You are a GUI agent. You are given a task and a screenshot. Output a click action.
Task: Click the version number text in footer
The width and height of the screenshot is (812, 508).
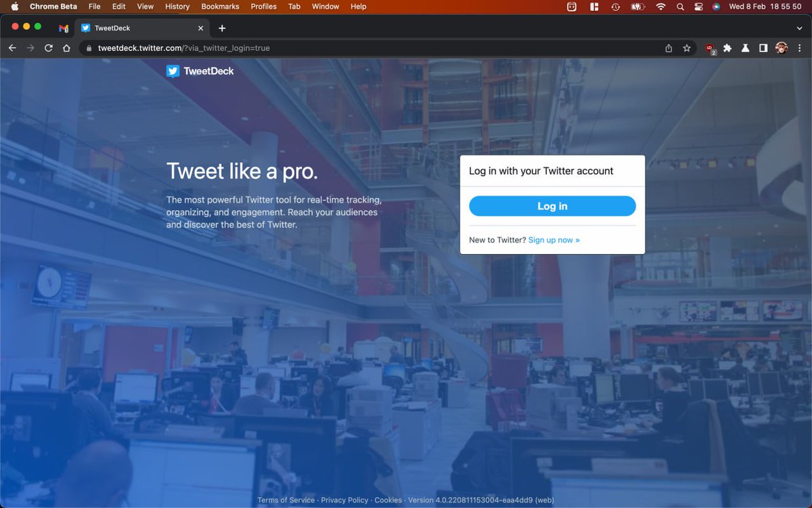click(x=481, y=500)
